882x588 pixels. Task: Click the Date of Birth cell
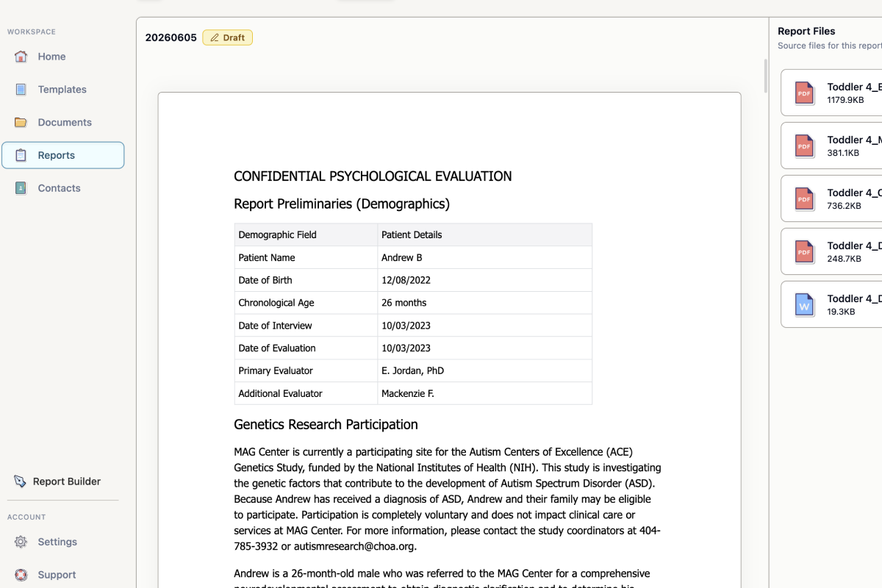(306, 280)
